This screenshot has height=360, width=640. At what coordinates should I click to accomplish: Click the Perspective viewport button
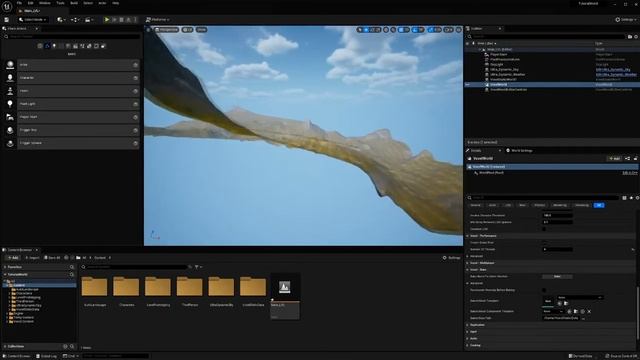tap(167, 30)
